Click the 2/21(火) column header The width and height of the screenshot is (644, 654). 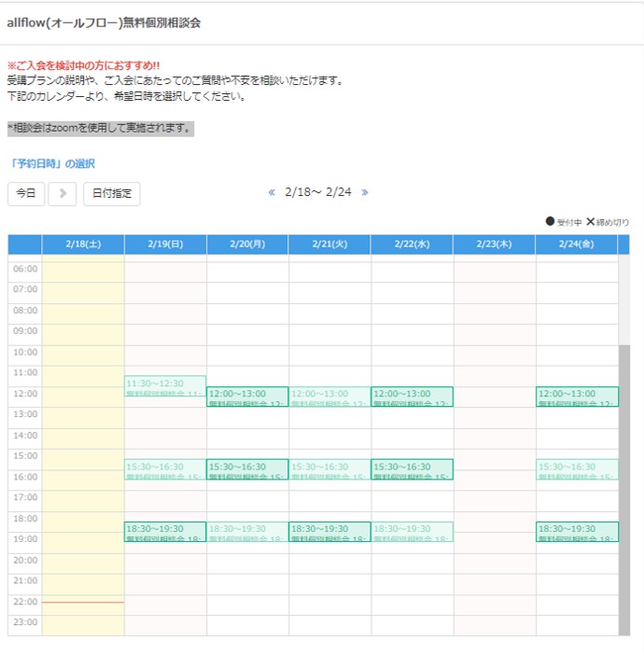[x=329, y=244]
